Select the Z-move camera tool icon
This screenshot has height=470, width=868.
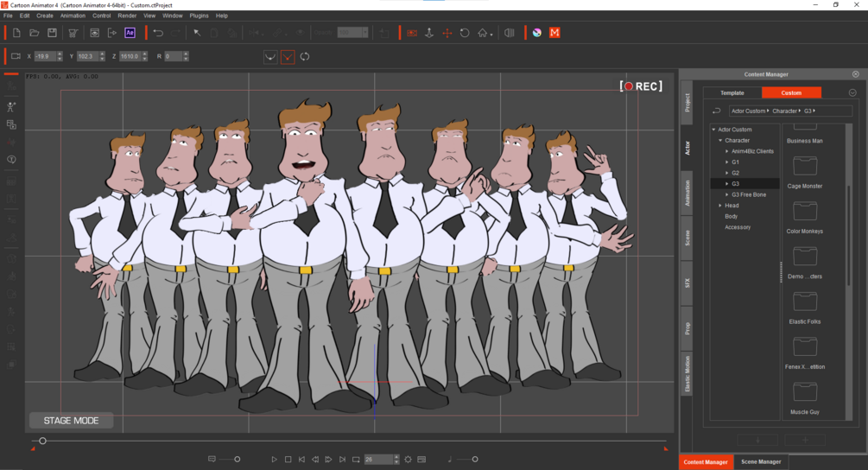coord(429,33)
